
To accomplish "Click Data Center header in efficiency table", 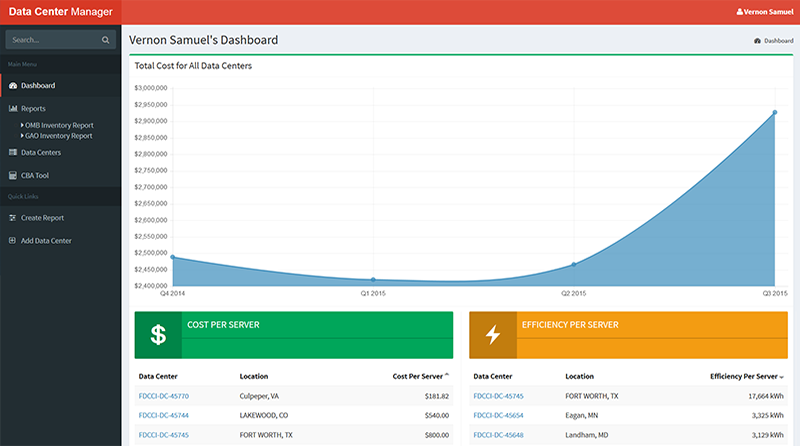I will pos(493,377).
